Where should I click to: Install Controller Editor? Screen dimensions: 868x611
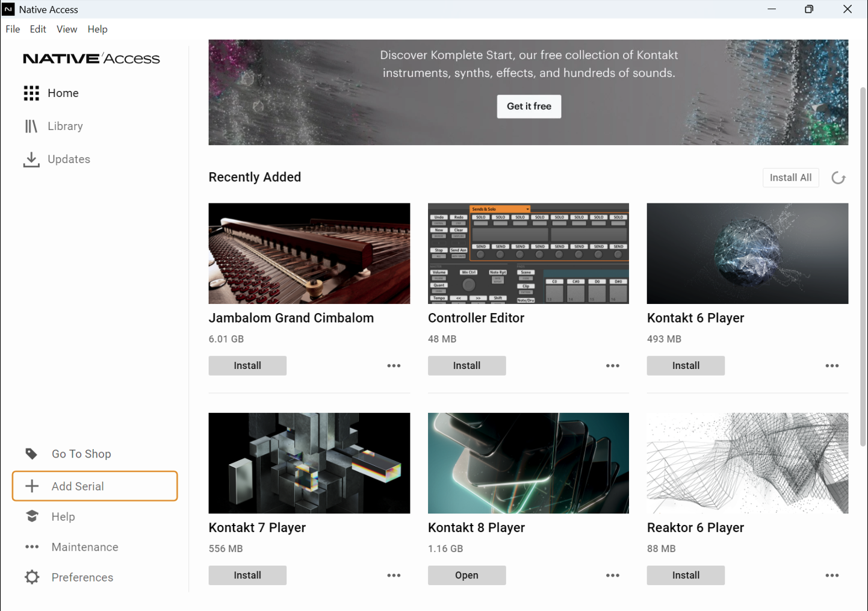click(x=467, y=365)
